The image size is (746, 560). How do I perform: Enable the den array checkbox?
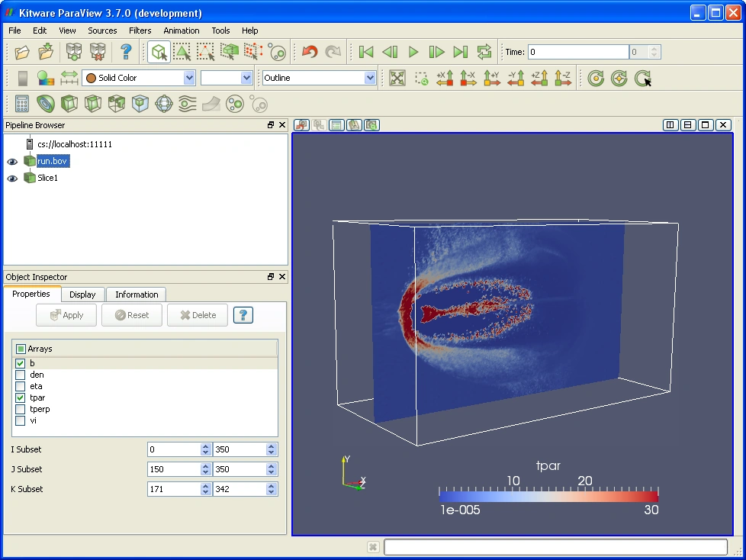tap(20, 375)
